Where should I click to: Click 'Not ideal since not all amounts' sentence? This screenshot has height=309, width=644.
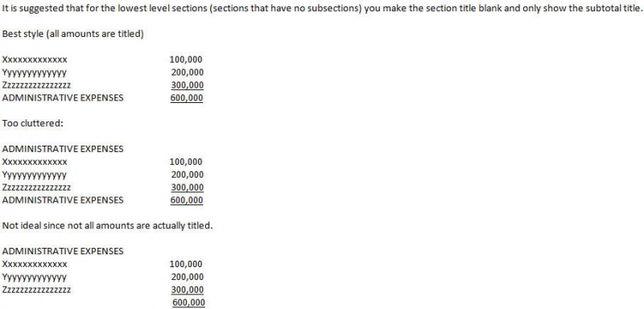pyautogui.click(x=108, y=225)
